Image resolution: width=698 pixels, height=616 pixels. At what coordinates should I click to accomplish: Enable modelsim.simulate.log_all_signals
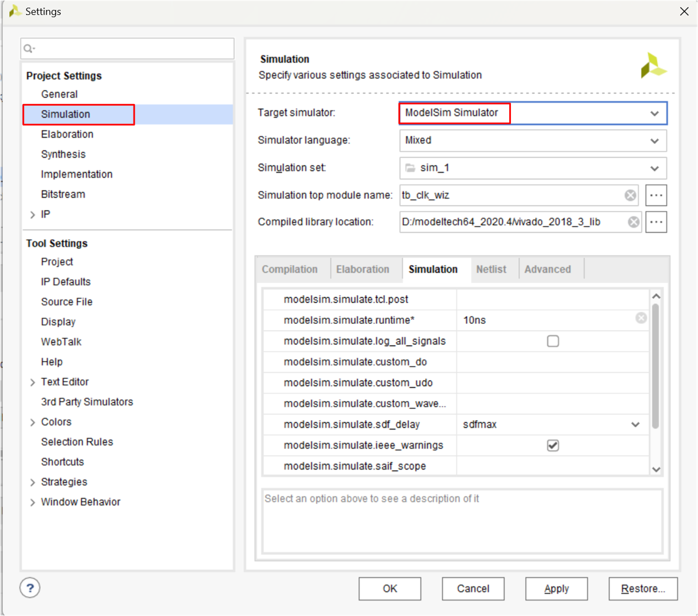click(553, 341)
